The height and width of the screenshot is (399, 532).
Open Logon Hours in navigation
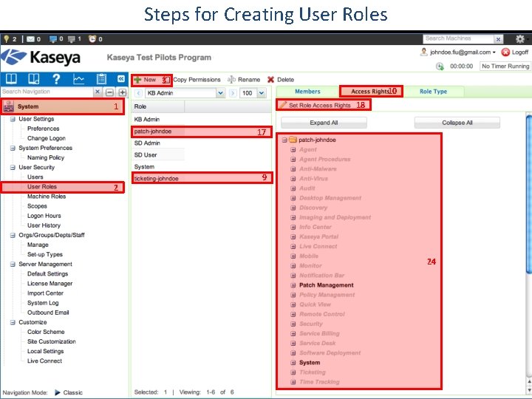click(x=44, y=216)
